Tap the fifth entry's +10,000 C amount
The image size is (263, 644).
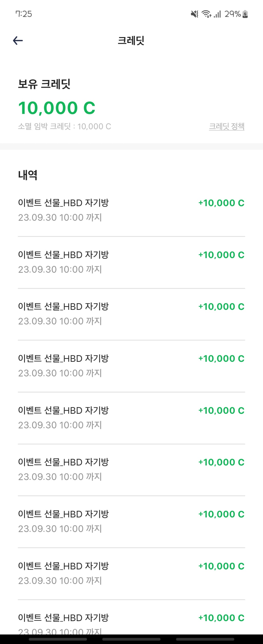point(221,411)
